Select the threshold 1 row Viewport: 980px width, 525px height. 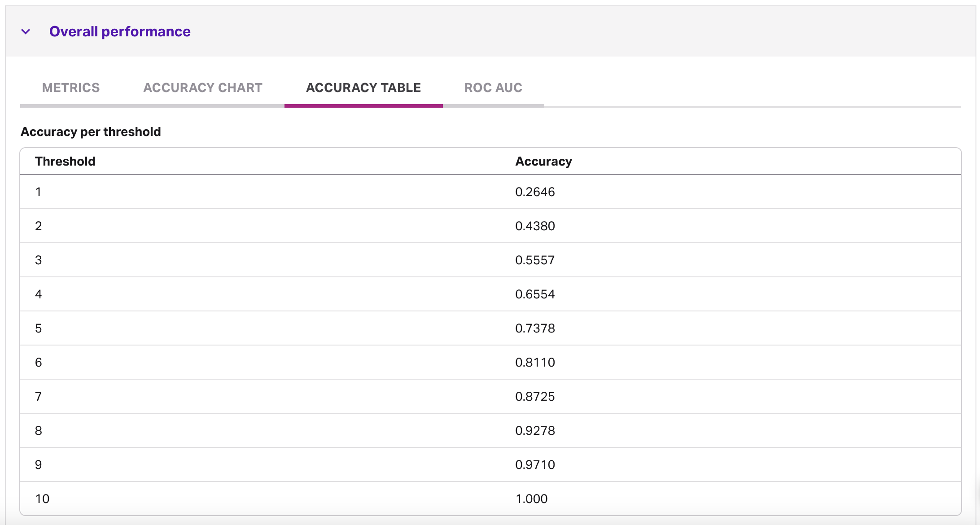tap(39, 192)
